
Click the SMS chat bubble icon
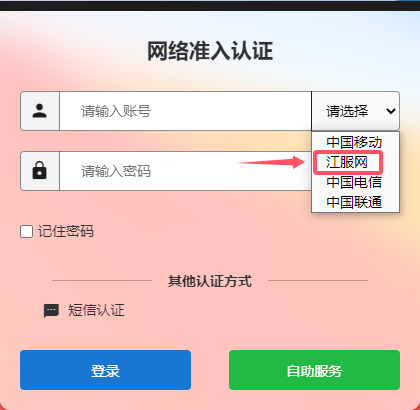pos(51,311)
